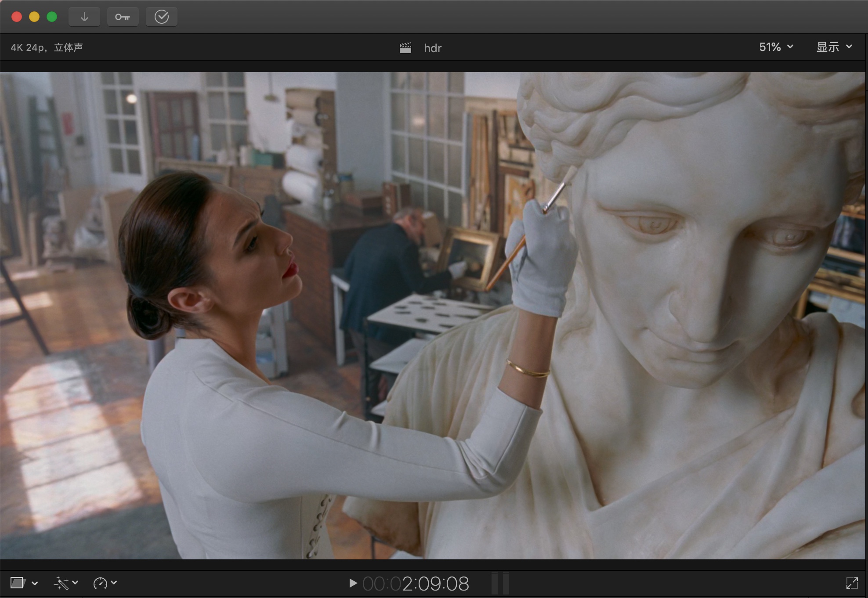Viewport: 868px width, 598px height.
Task: Click the clapperboard project icon
Action: pos(405,48)
